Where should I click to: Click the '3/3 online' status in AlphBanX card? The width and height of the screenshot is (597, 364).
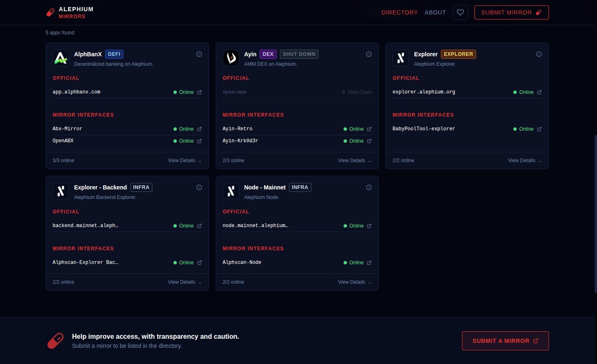tap(63, 160)
